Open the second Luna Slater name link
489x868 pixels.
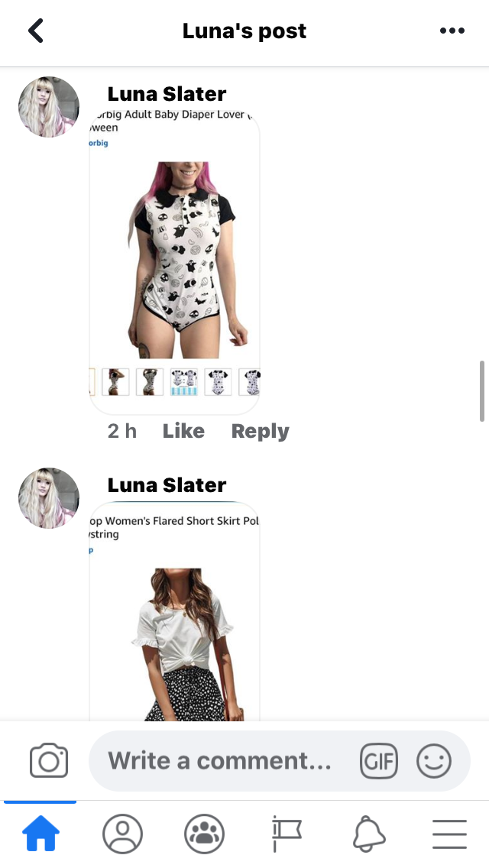click(x=167, y=485)
